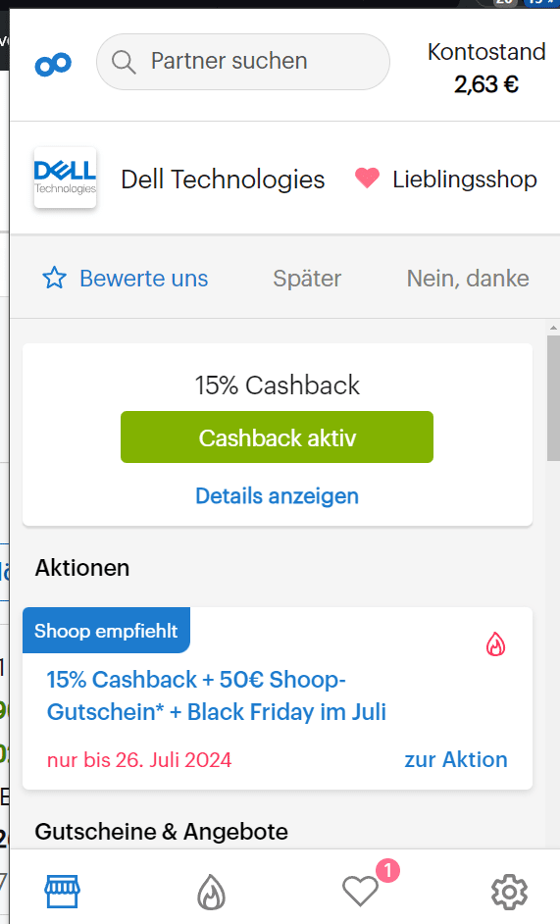The image size is (560, 924).
Task: Expand Details anzeigen link
Action: [x=277, y=496]
